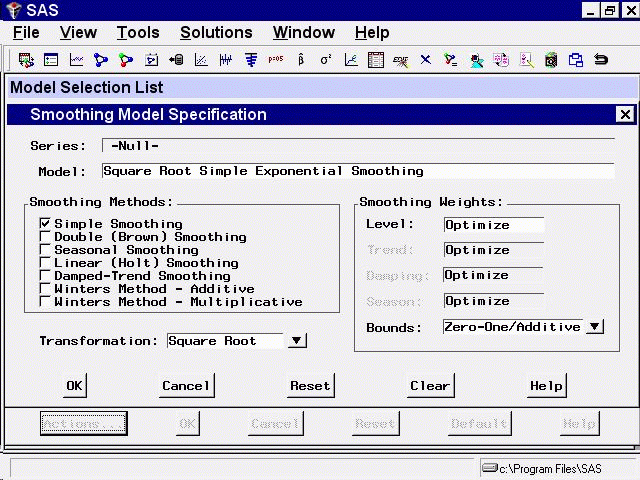Click the list form window toolbar icon
640x480 pixels.
pyautogui.click(x=51, y=60)
